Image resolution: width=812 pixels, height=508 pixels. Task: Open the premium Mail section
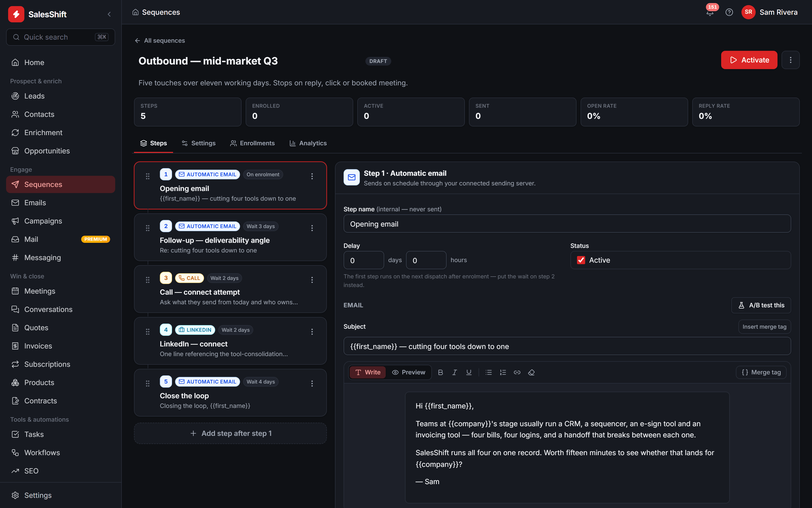pyautogui.click(x=60, y=239)
